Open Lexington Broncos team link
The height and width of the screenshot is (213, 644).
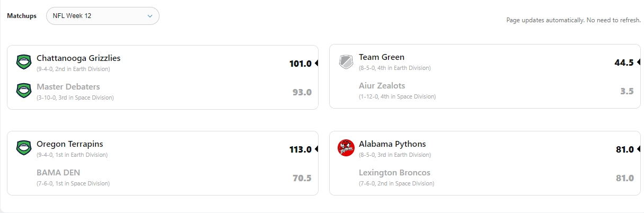coord(394,173)
